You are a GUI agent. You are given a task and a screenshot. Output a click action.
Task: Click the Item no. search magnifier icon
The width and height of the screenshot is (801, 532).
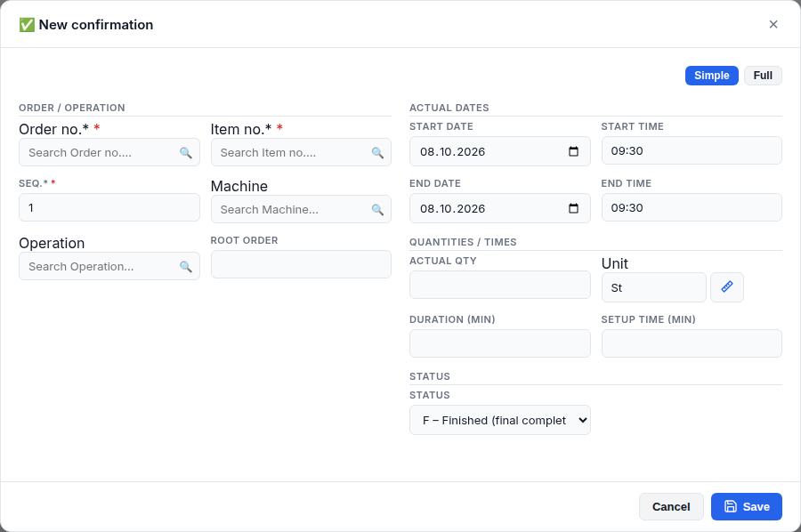(x=377, y=153)
